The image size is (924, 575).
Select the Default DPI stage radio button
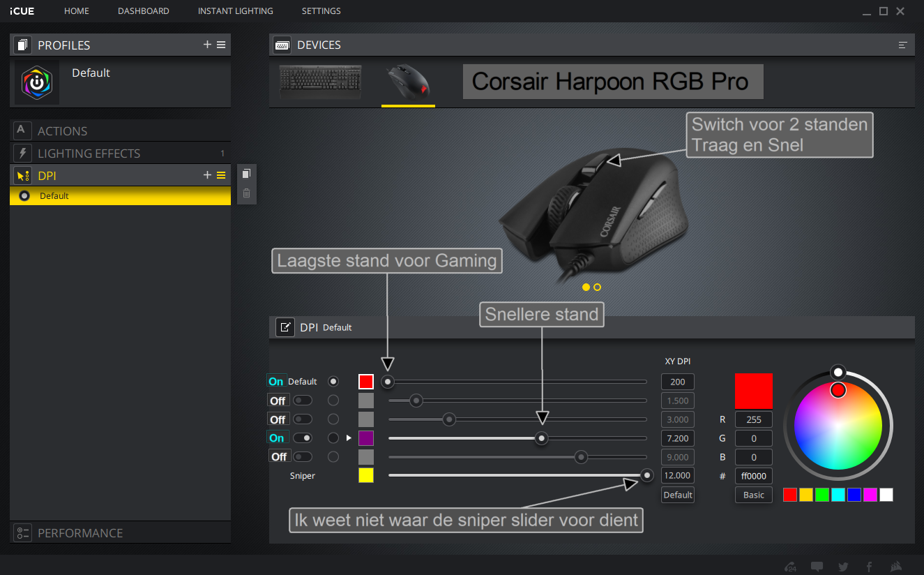point(333,382)
